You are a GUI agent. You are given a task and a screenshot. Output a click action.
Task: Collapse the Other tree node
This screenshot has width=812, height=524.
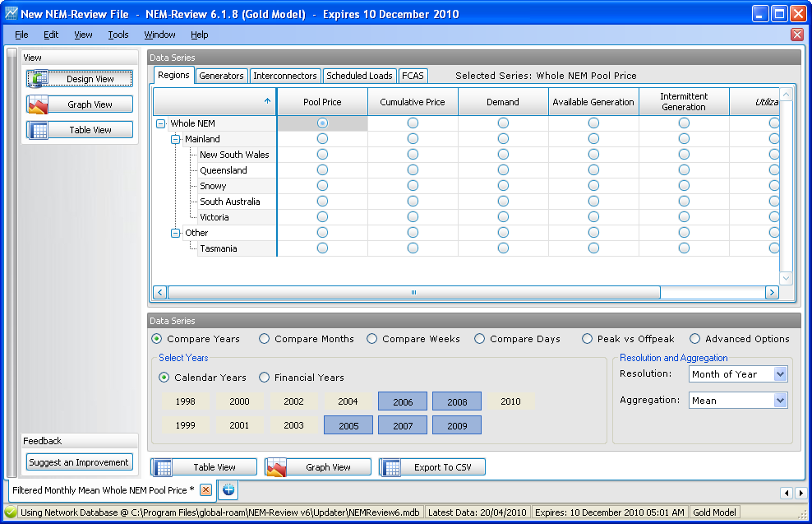click(176, 233)
